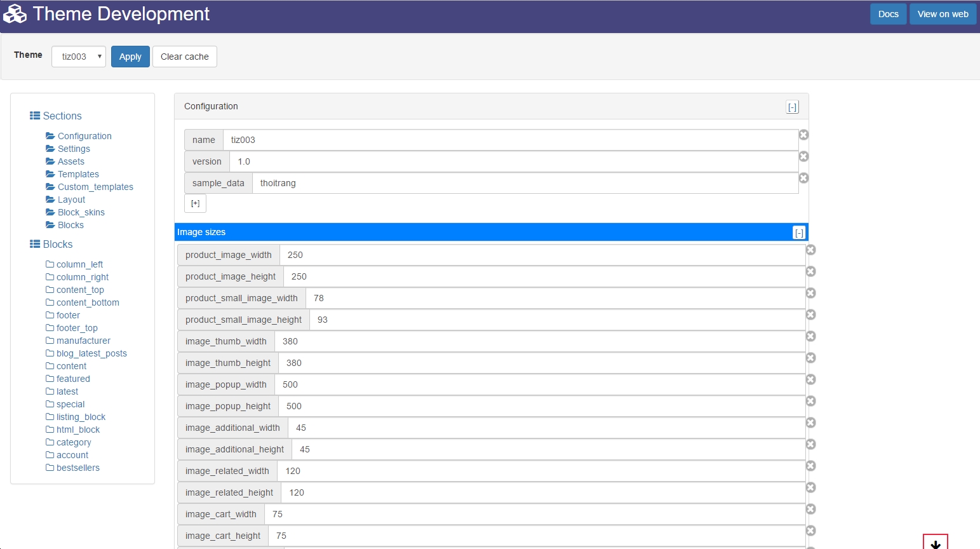Remove the sample_data row using x icon
The image size is (980, 549).
(x=803, y=178)
